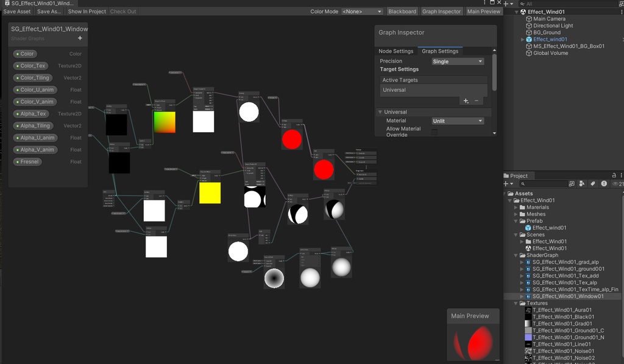This screenshot has height=364, width=624.
Task: Click the search-by-type icon in Project panel
Action: [581, 184]
